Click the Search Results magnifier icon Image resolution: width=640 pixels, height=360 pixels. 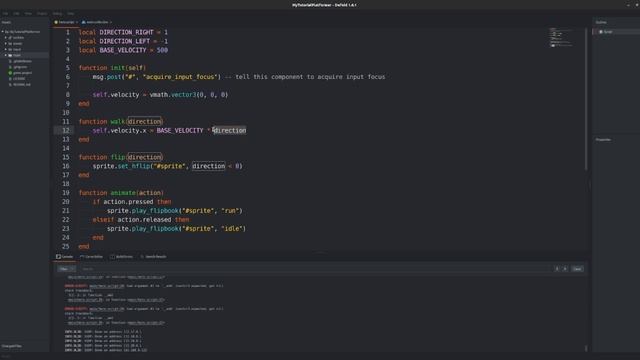click(x=142, y=257)
